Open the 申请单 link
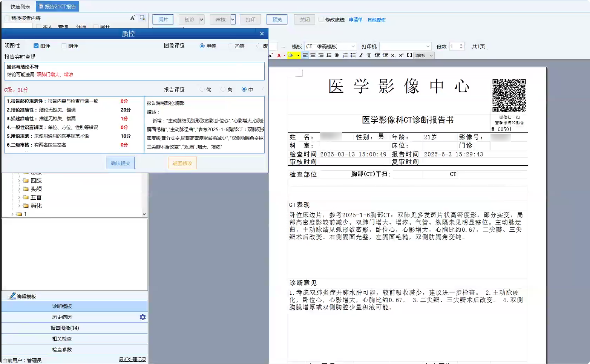This screenshot has height=364, width=590. (355, 20)
